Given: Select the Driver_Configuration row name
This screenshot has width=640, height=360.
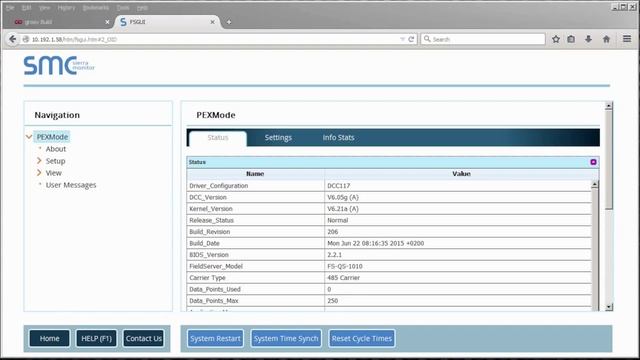Looking at the screenshot, I should click(219, 186).
